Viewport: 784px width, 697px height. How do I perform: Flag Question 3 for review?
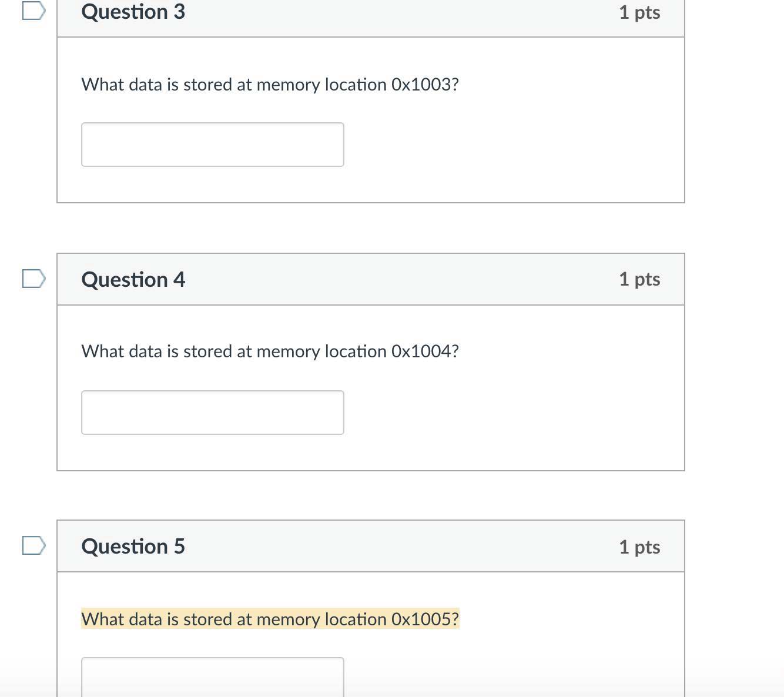point(33,11)
